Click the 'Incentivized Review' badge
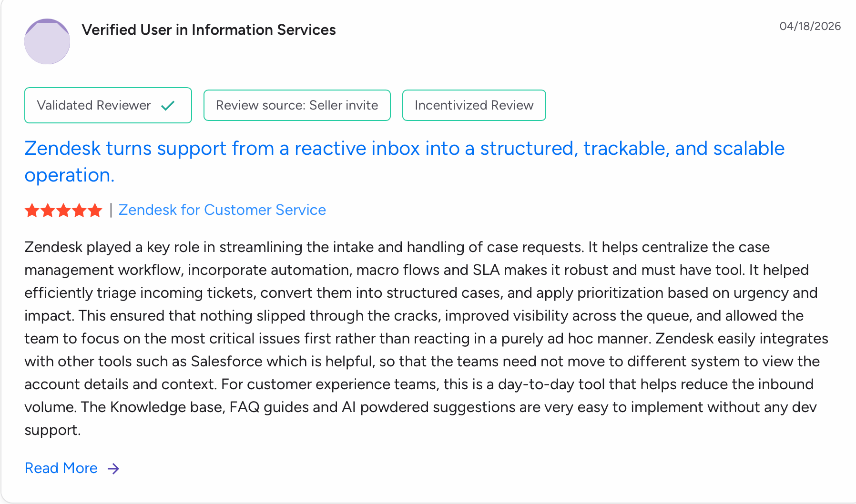 [474, 105]
